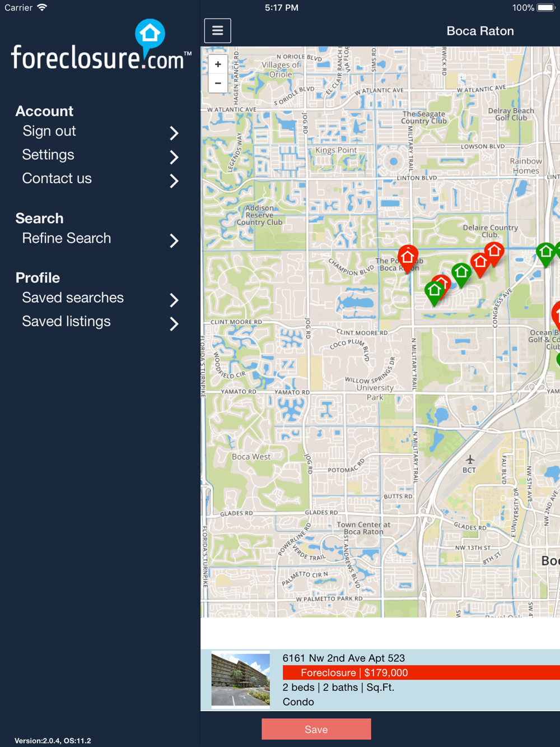560x747 pixels.
Task: Click 'The Seagate Country Club' map label
Action: point(424,117)
